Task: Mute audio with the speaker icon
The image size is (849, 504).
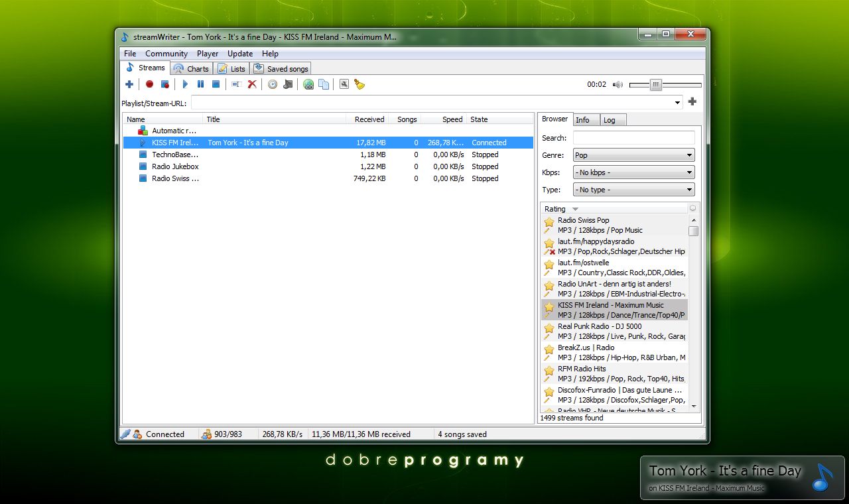Action: pos(618,85)
